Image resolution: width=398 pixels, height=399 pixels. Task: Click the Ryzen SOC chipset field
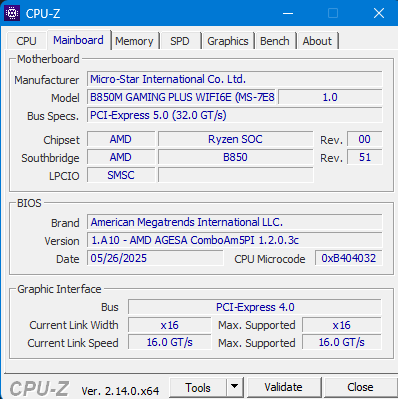(235, 139)
